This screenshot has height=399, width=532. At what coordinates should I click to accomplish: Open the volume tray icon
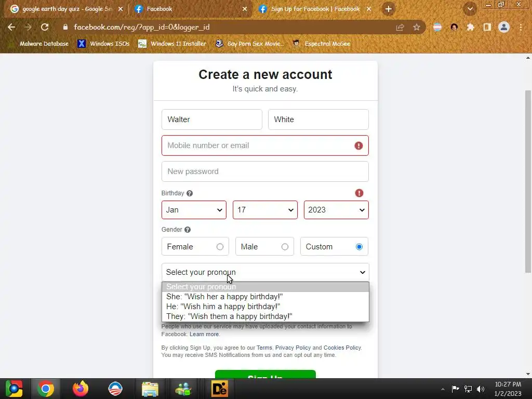[481, 389]
